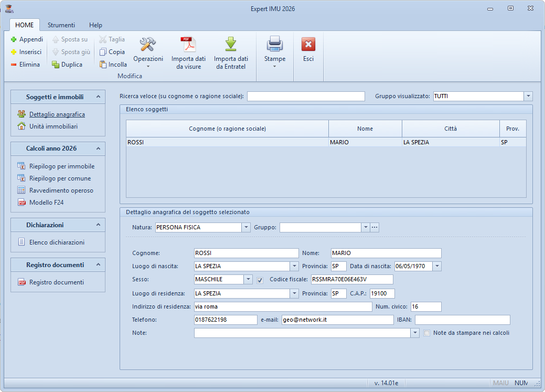Viewport: 545px width, 392px height.
Task: Open the Help tab
Action: pyautogui.click(x=95, y=25)
